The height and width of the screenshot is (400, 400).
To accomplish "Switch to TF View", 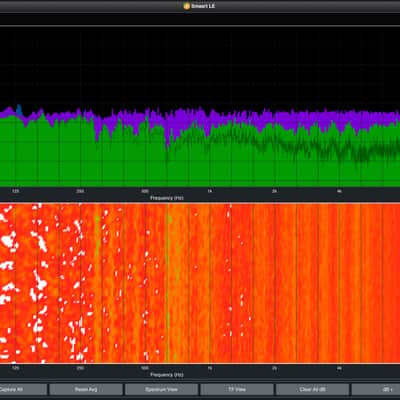I will 237,389.
